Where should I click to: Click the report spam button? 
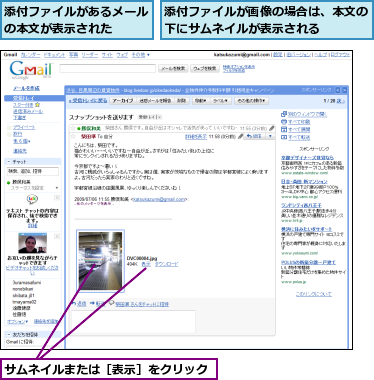[155, 101]
